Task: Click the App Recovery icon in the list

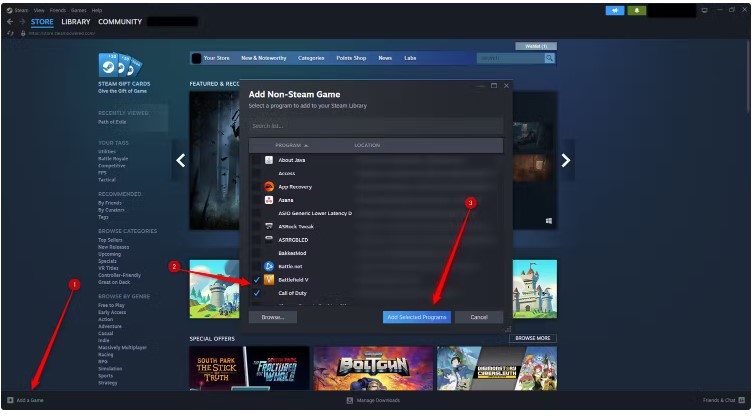Action: [269, 186]
